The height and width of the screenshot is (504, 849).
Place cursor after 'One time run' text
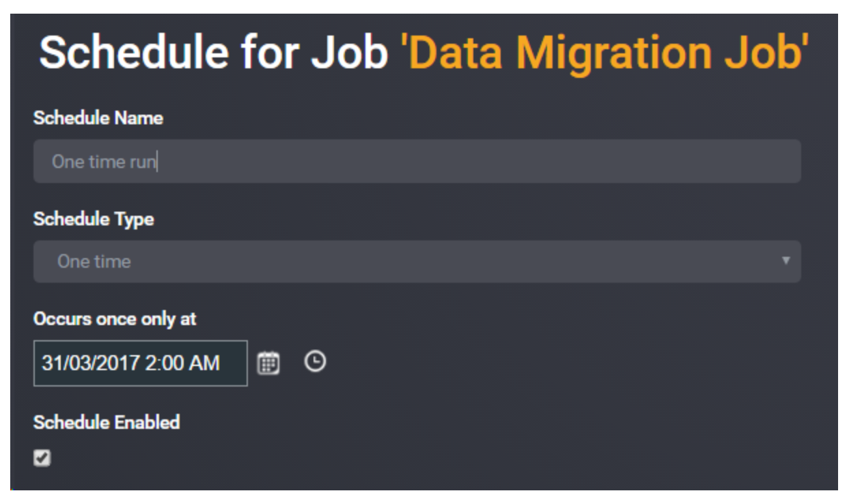[x=157, y=162]
